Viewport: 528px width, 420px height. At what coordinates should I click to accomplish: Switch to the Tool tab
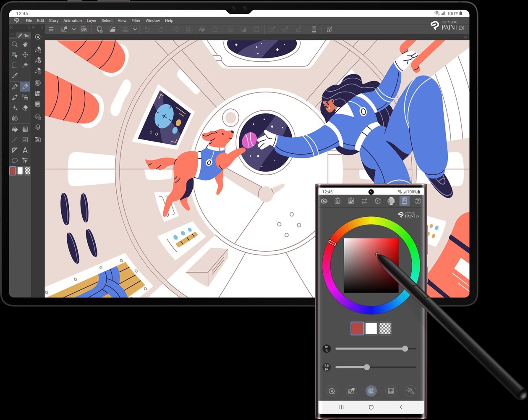tap(23, 35)
